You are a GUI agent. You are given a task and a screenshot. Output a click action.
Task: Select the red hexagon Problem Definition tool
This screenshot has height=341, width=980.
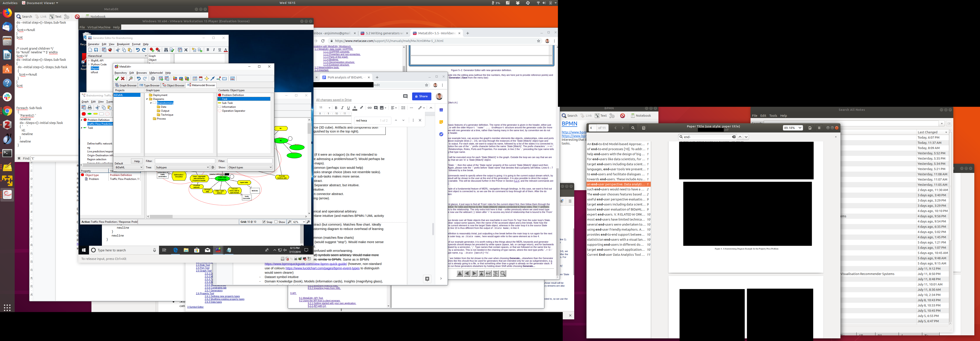coord(84,114)
